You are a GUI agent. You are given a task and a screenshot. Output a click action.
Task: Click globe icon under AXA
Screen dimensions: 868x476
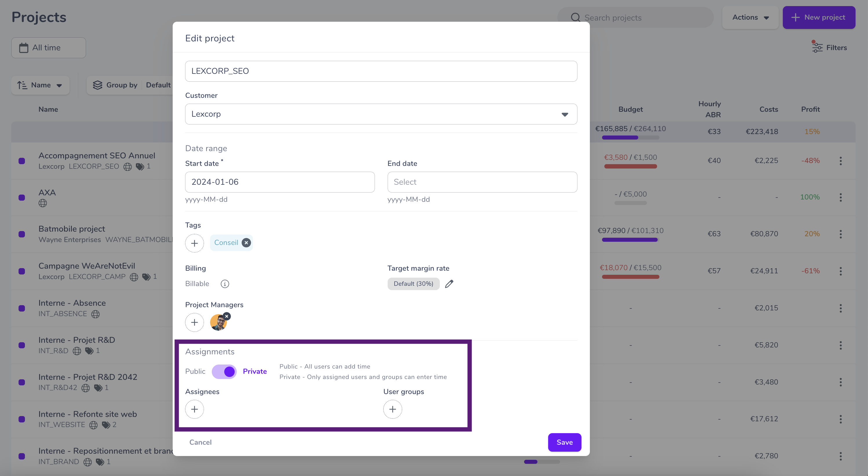click(43, 203)
